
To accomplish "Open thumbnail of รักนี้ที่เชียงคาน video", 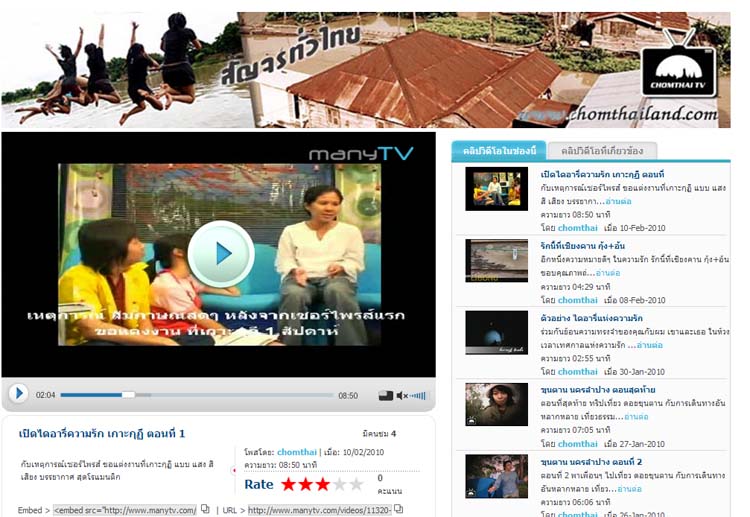I will click(496, 261).
